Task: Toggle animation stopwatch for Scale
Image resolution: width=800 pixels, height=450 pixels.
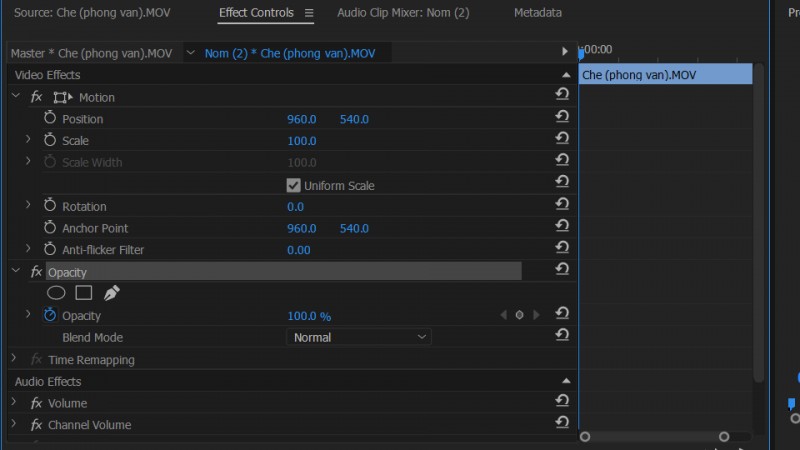Action: 49,140
